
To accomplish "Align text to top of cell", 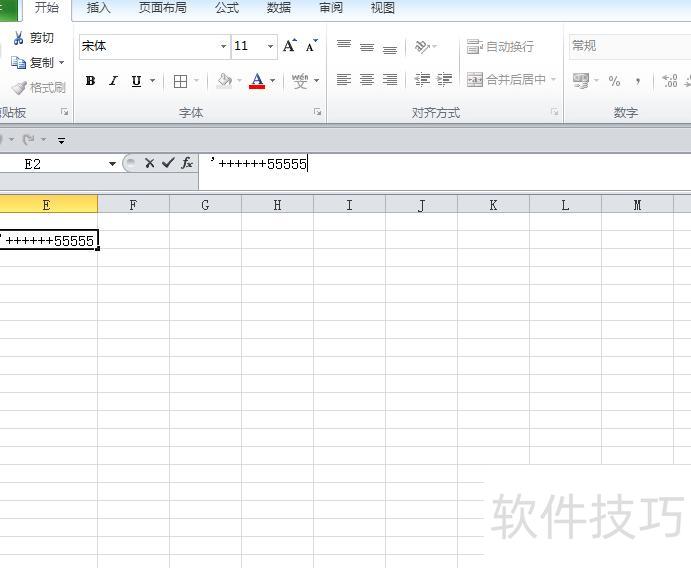I will [344, 45].
